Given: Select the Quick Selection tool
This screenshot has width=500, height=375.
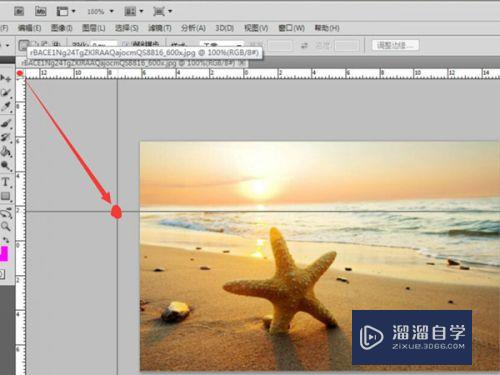Looking at the screenshot, I should 6,93.
